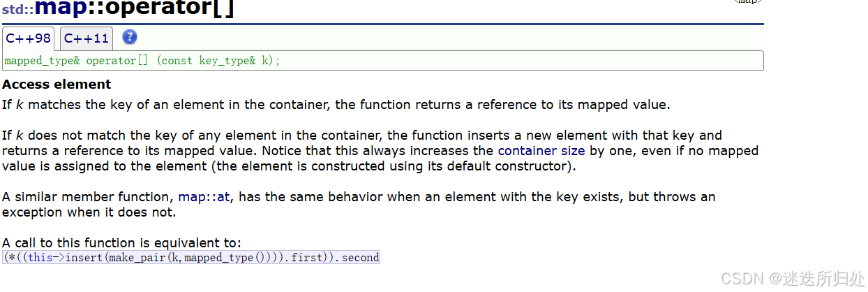Select the C++98 tab
The height and width of the screenshot is (292, 868).
point(29,38)
